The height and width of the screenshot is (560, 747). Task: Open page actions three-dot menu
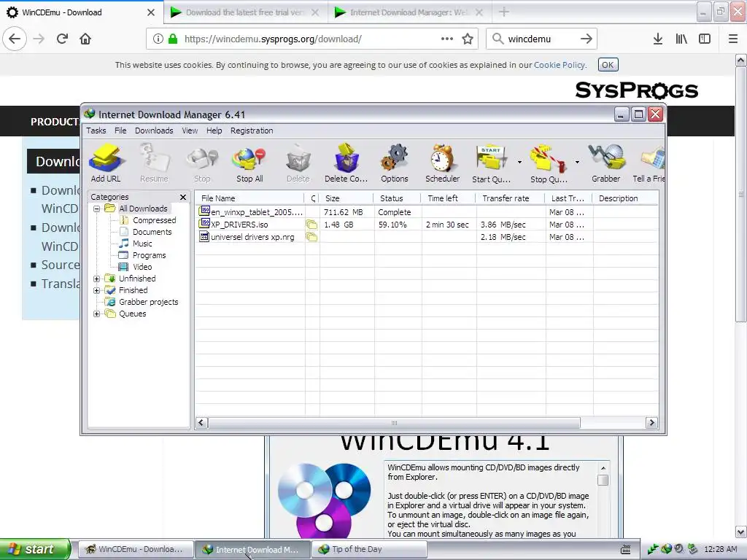447,39
